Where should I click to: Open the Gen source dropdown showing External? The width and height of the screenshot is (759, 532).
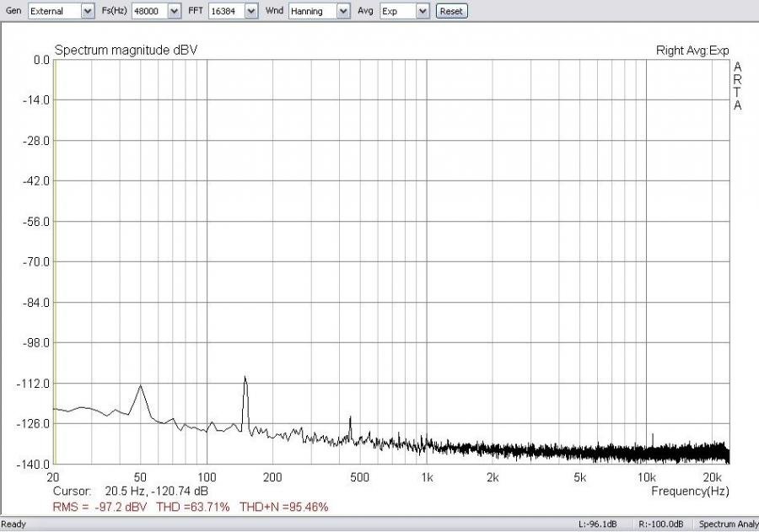(x=61, y=11)
